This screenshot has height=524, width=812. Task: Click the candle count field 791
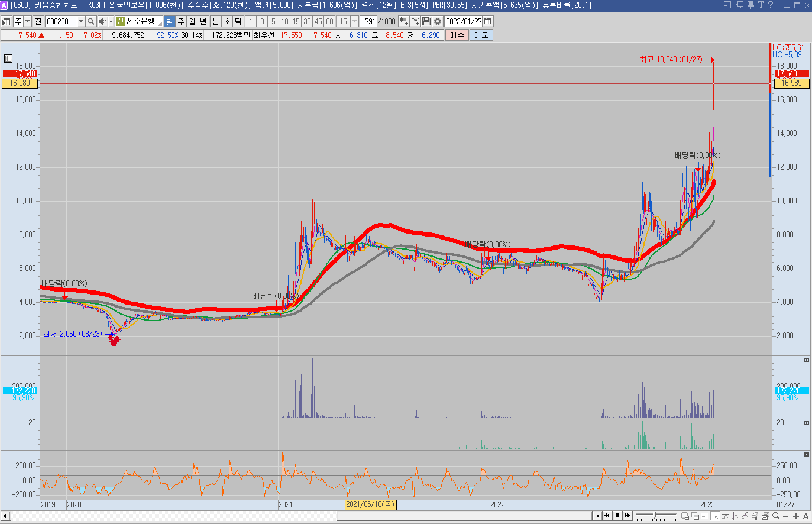pos(369,21)
